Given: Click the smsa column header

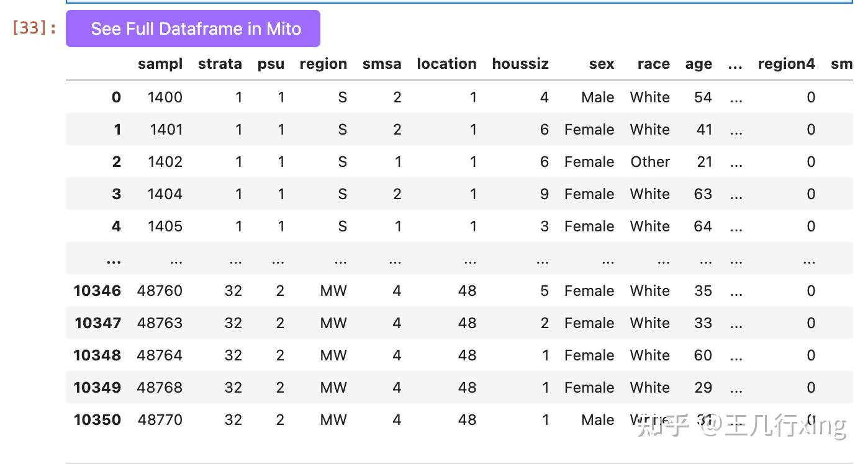Looking at the screenshot, I should [x=382, y=64].
